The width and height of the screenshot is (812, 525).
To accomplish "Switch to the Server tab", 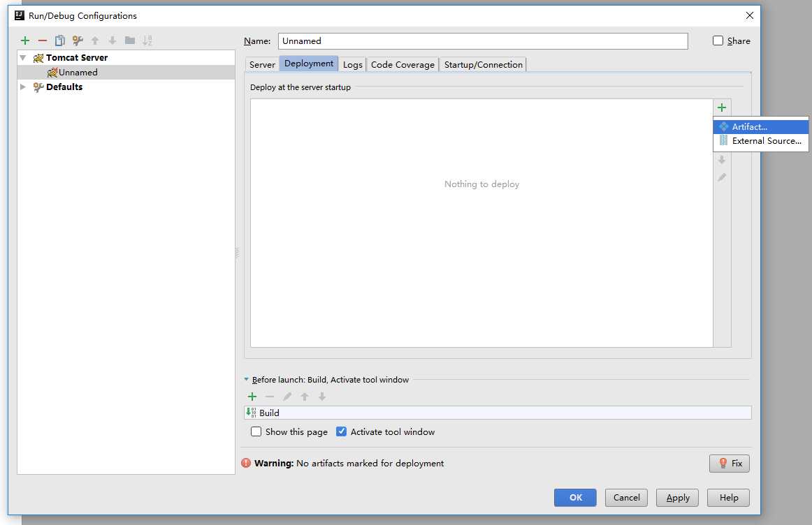I will pyautogui.click(x=262, y=65).
